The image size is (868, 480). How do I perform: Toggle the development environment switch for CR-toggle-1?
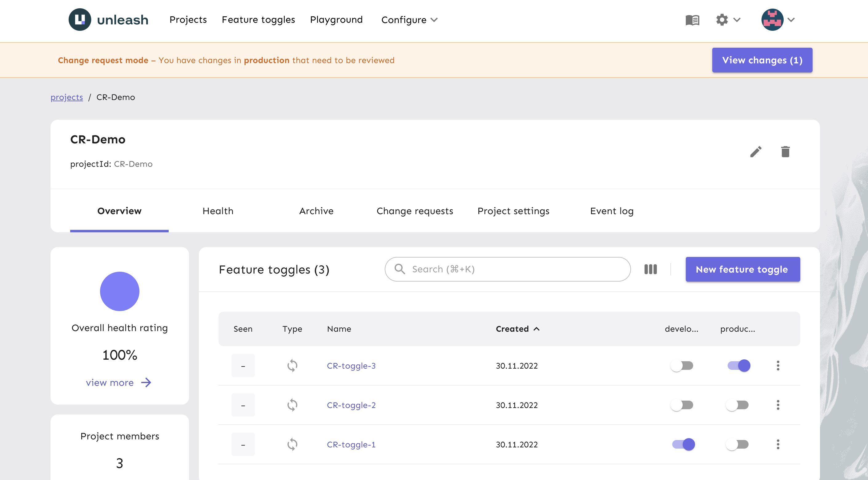[x=682, y=444]
